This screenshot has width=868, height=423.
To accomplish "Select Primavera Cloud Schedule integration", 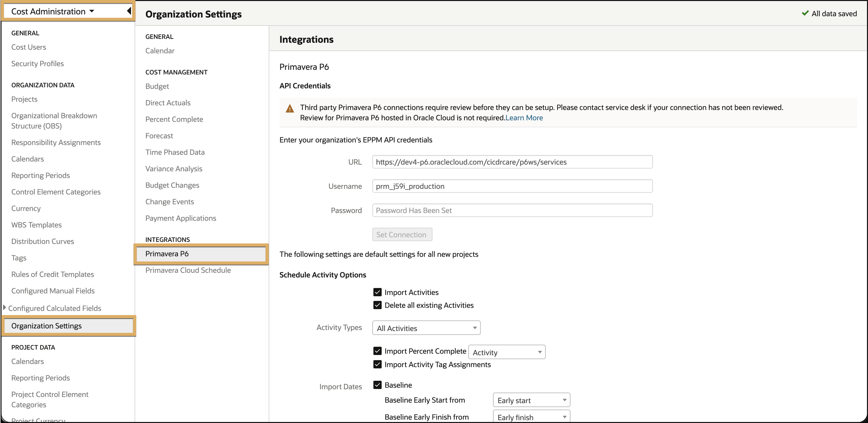I will click(188, 270).
